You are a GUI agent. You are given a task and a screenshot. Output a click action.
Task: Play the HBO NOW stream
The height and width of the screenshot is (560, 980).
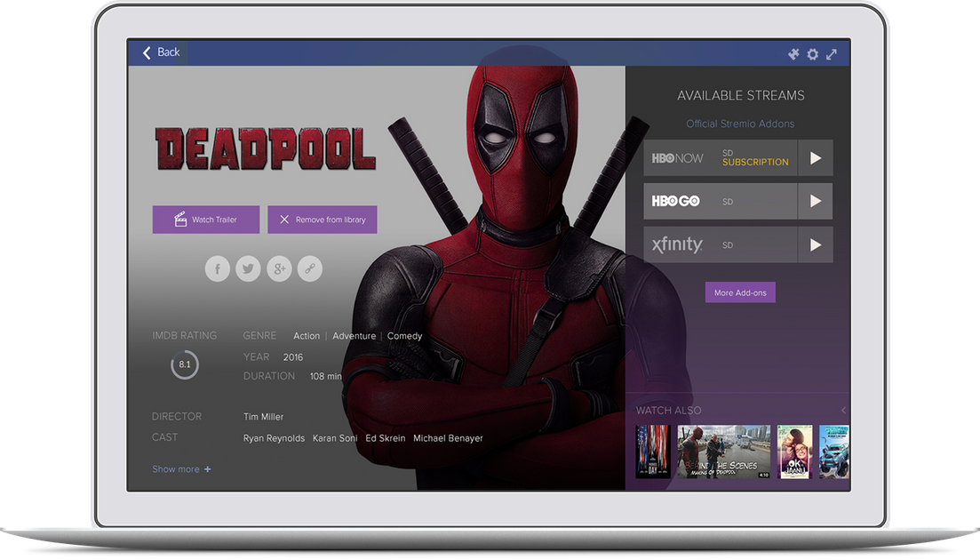click(x=815, y=158)
